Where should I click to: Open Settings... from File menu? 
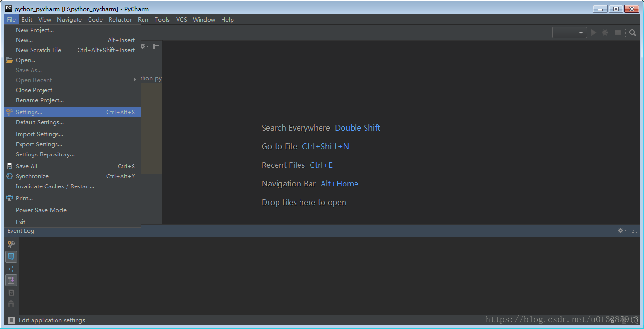click(x=72, y=112)
